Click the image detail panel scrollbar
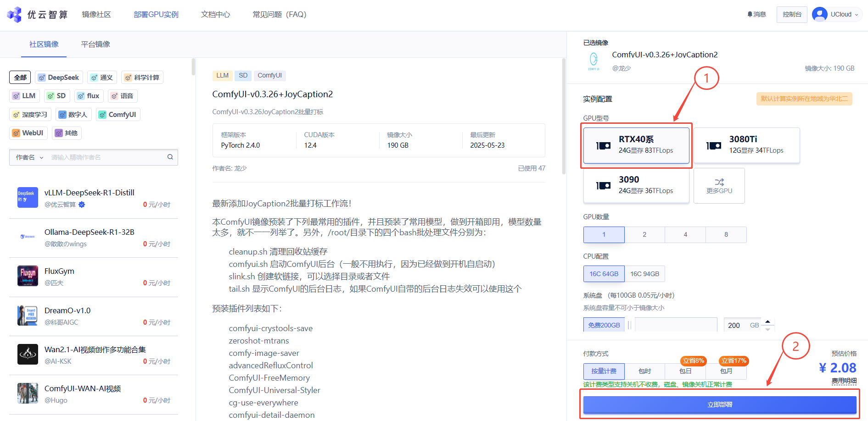The height and width of the screenshot is (421, 868). pyautogui.click(x=564, y=116)
